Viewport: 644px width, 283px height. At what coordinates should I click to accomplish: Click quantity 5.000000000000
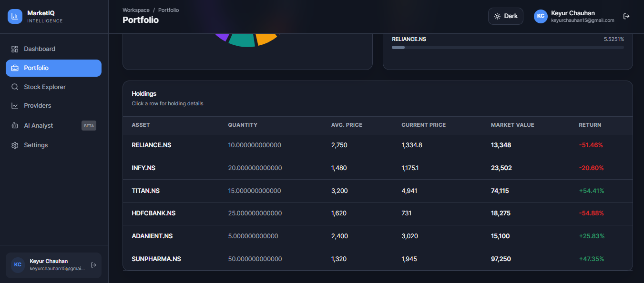(253, 236)
